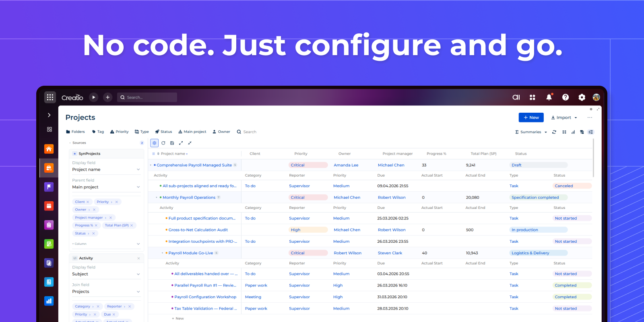Viewport: 644px width, 322px height.
Task: Open the Creatio AI assistant icon
Action: coord(516,97)
